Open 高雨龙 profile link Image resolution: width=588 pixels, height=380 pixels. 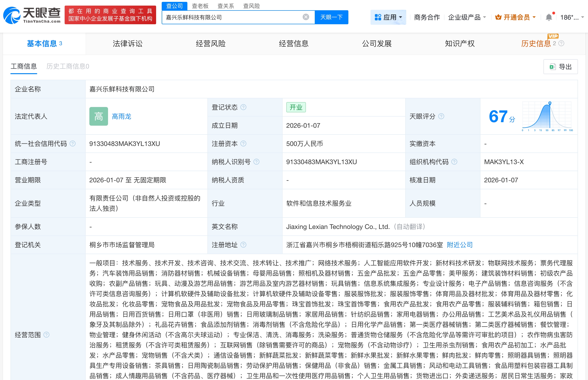(x=121, y=116)
